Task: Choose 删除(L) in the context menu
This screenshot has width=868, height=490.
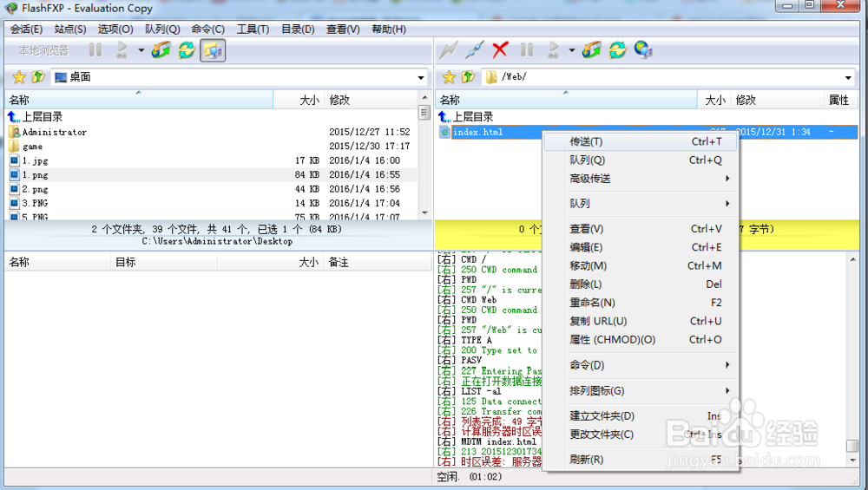Action: click(641, 284)
